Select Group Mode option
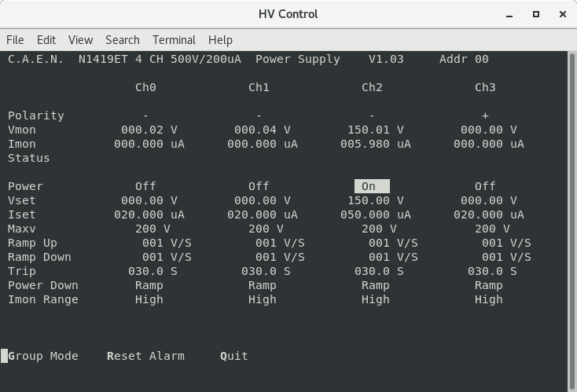 43,356
